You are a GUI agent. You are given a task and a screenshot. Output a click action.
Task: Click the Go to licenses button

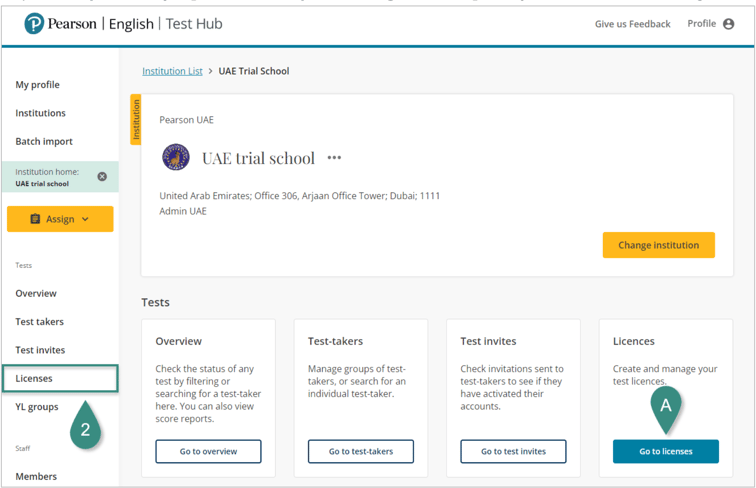point(665,451)
